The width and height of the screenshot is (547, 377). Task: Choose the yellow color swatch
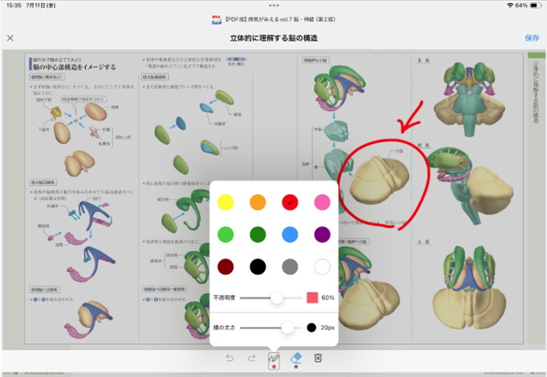pyautogui.click(x=225, y=202)
